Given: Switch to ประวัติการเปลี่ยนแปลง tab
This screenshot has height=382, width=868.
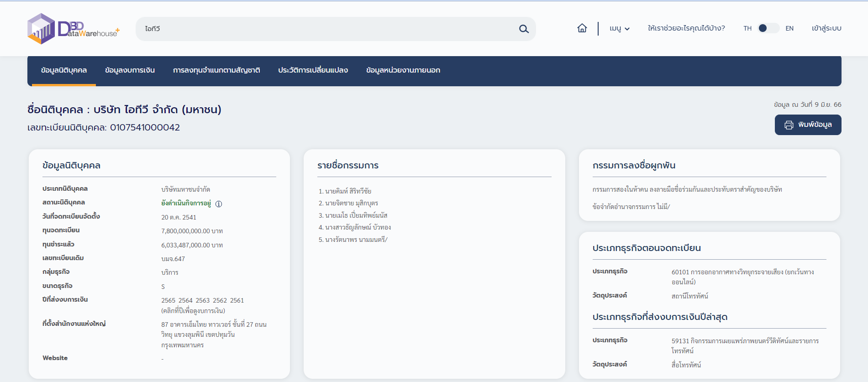Looking at the screenshot, I should coord(313,70).
